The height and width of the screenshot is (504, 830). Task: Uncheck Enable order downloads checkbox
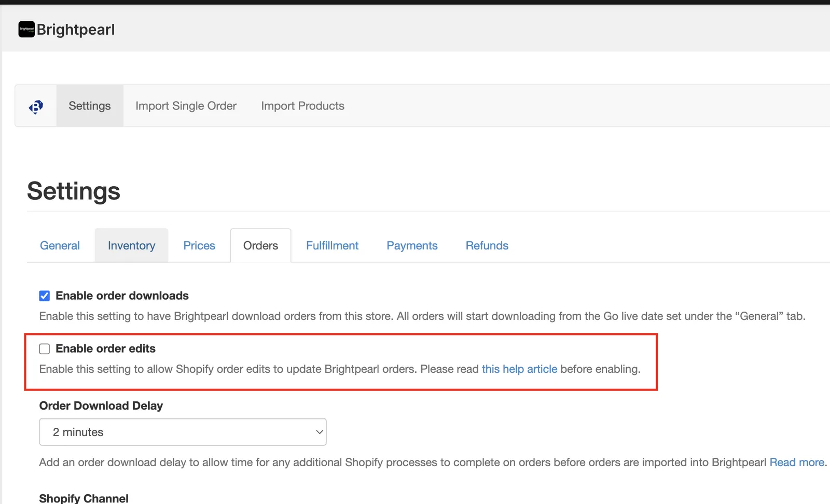pyautogui.click(x=45, y=296)
